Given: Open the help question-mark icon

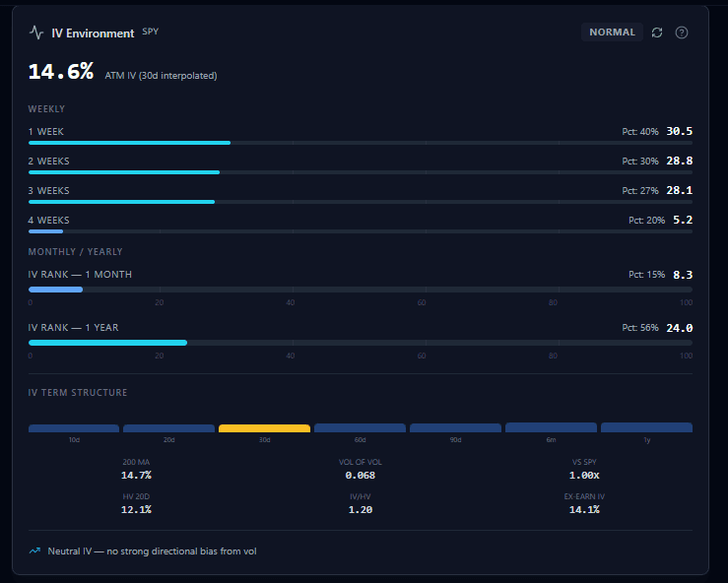Looking at the screenshot, I should [682, 32].
